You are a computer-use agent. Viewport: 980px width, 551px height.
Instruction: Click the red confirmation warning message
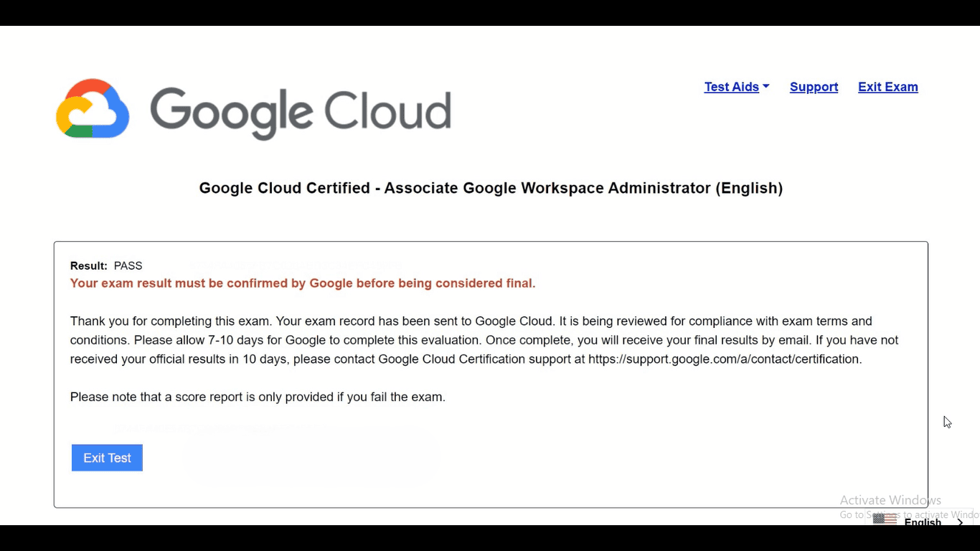click(303, 283)
